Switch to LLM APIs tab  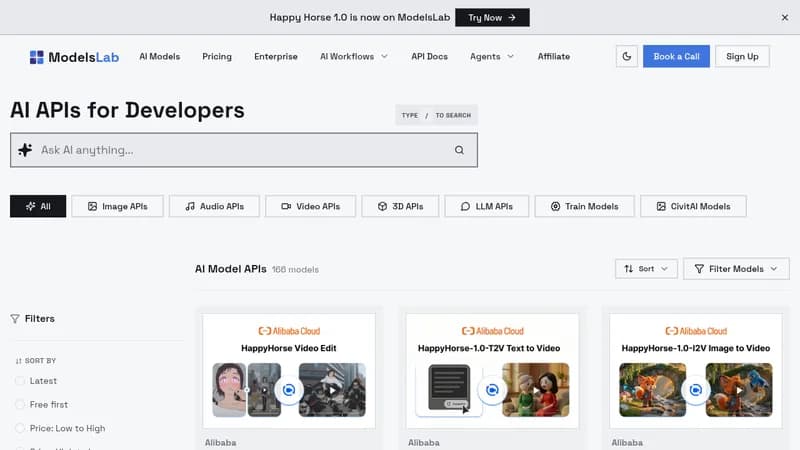pos(487,206)
